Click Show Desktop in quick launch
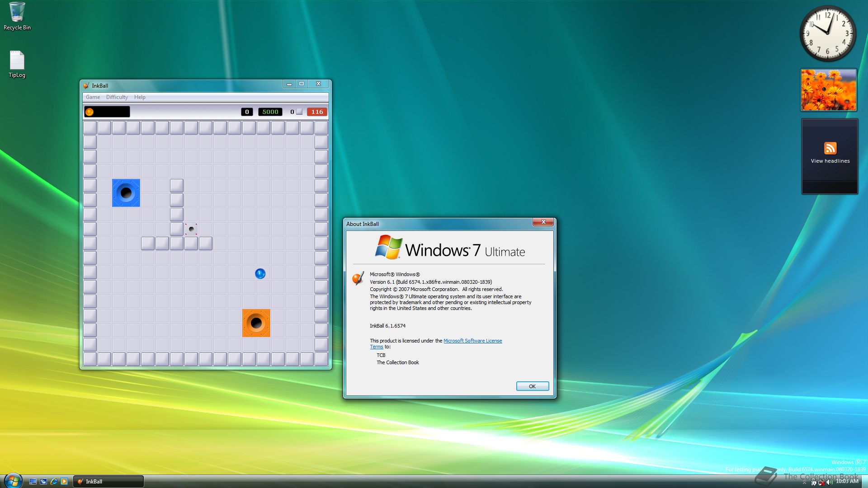This screenshot has width=868, height=488. [33, 482]
